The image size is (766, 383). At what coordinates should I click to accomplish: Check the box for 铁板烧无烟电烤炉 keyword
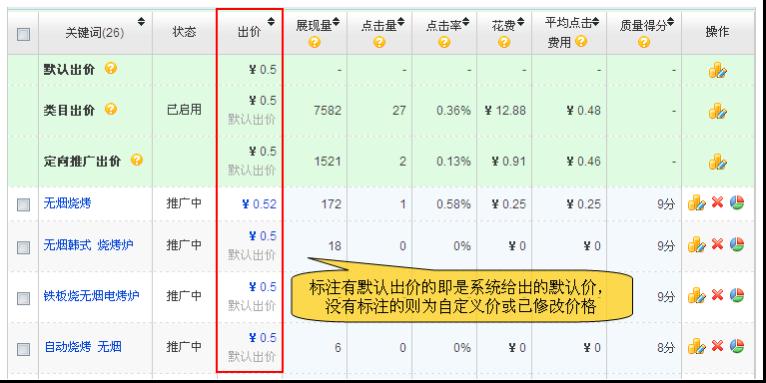(x=23, y=298)
